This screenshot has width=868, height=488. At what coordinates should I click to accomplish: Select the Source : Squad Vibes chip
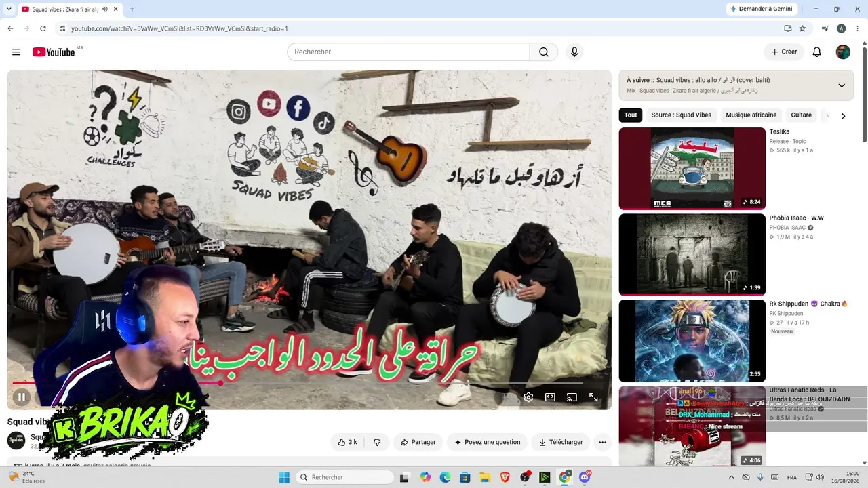click(681, 115)
